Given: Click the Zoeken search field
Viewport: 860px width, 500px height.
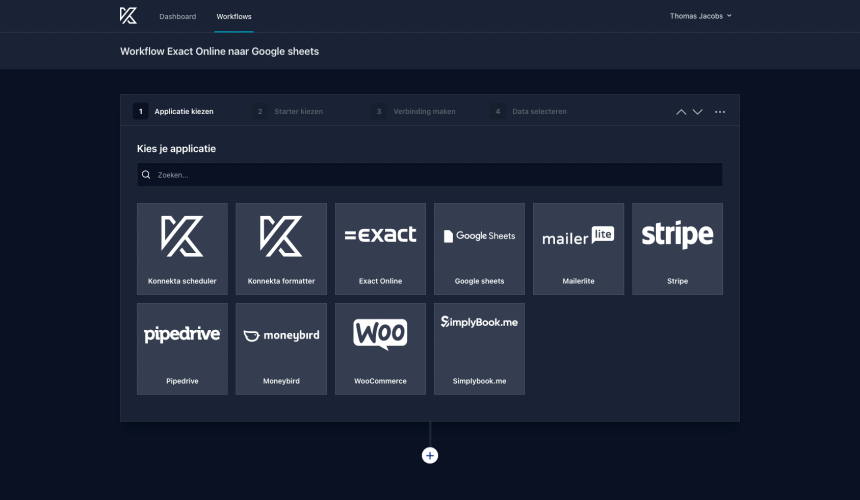Looking at the screenshot, I should pos(429,174).
